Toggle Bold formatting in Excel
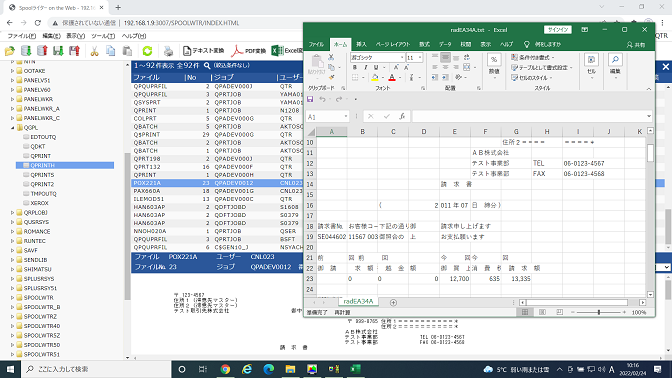 pos(354,67)
